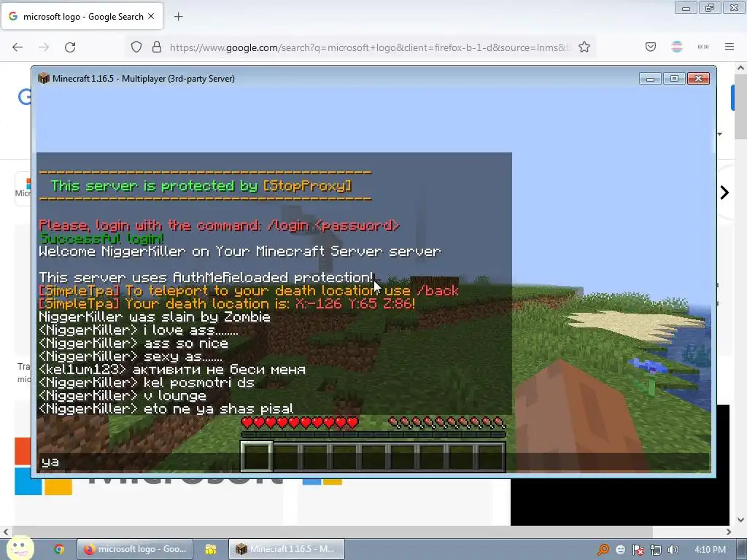Open network connection tray icon
This screenshot has width=747, height=560.
pos(656,550)
